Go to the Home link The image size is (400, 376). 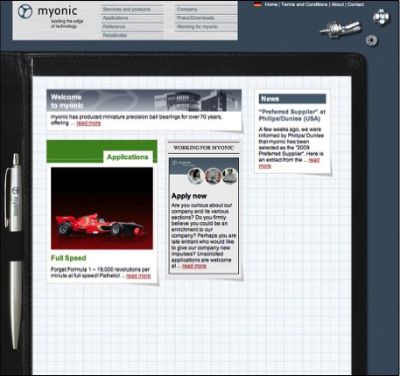271,5
